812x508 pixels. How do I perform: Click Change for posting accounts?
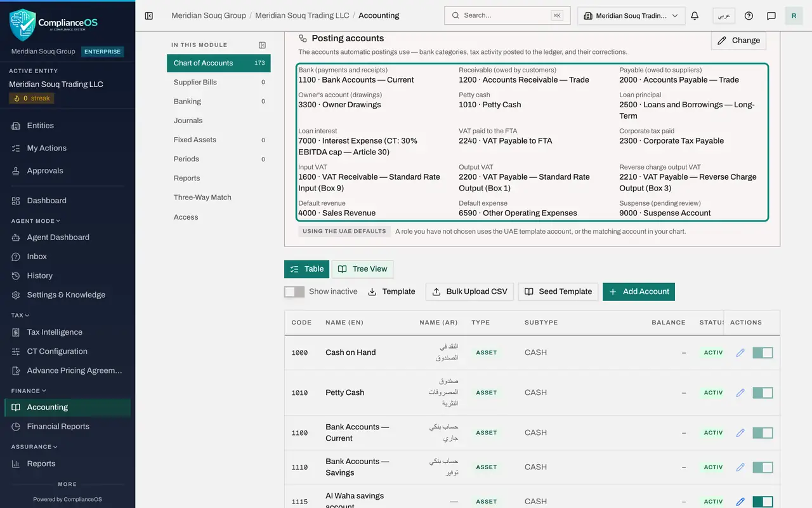[x=739, y=40]
